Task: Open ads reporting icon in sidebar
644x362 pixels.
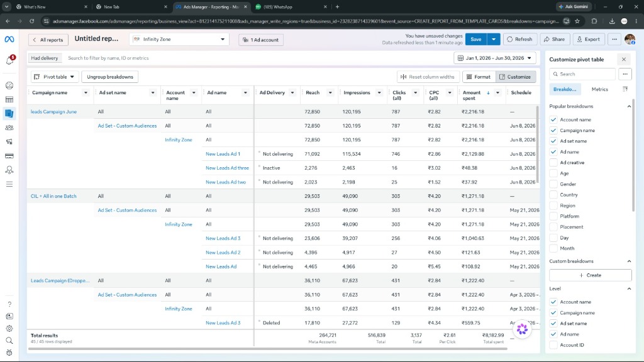Action: pos(9,113)
